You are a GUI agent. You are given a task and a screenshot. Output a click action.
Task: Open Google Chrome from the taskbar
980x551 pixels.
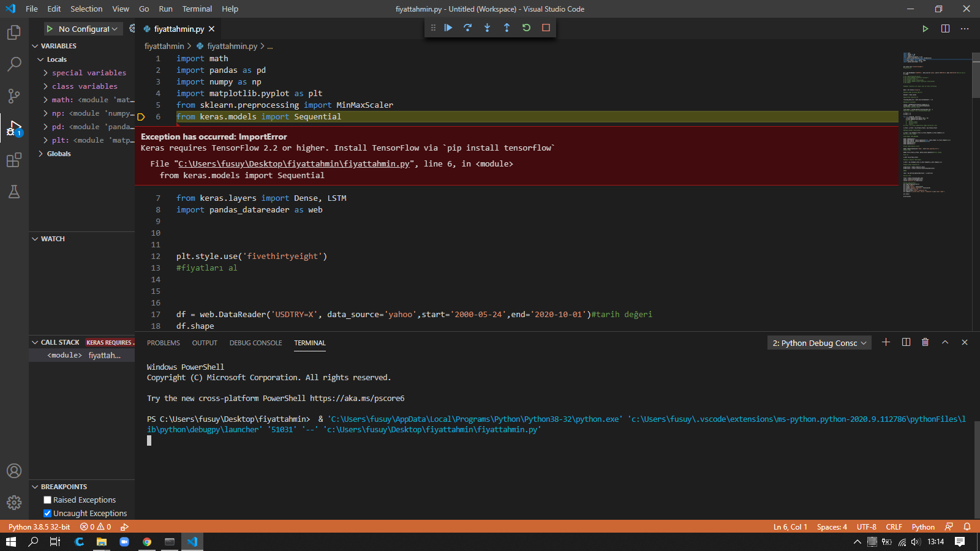pyautogui.click(x=147, y=542)
